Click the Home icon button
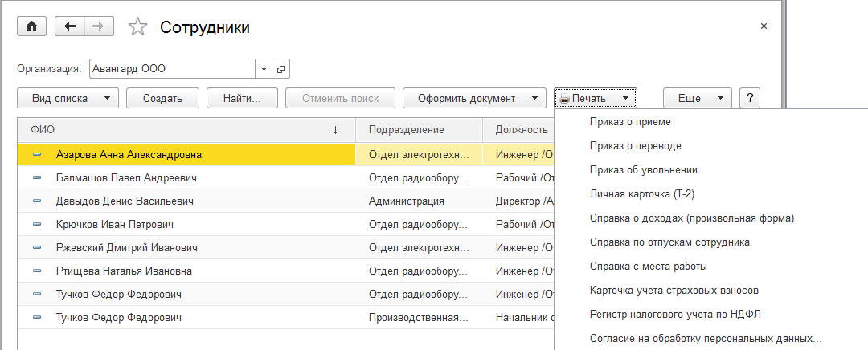 32,26
